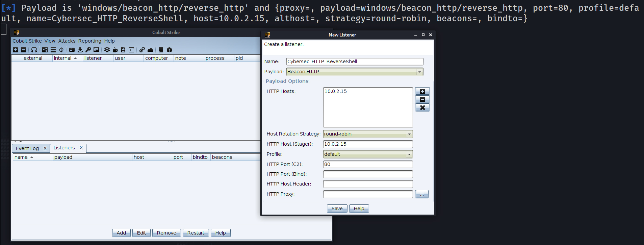Open the Attacks menu
Viewport: 644px width, 245px height.
pos(67,41)
